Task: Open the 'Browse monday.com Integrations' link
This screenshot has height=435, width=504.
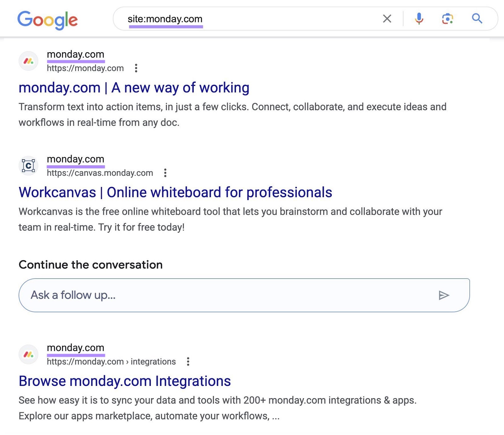Action: (x=125, y=381)
